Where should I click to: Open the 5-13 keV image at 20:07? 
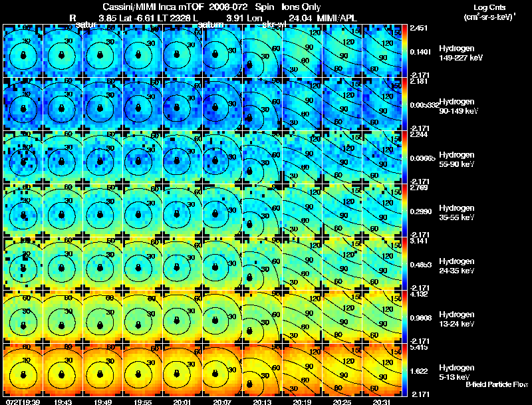click(x=223, y=370)
